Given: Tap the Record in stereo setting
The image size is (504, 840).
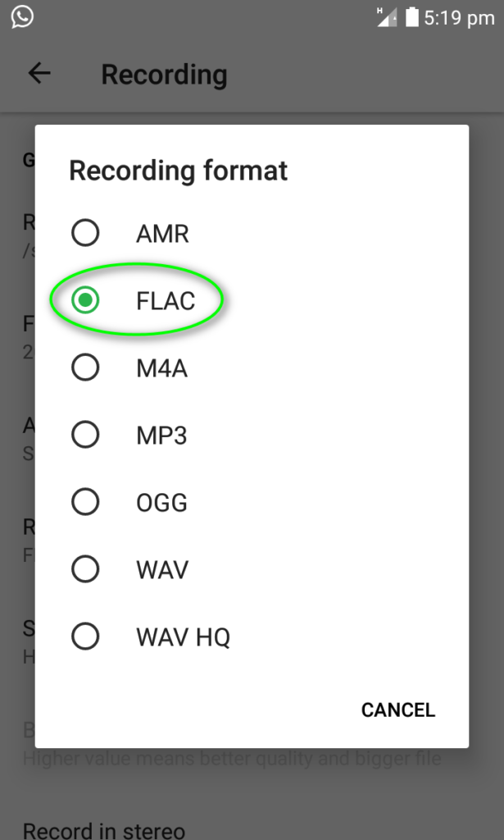Looking at the screenshot, I should 103,830.
